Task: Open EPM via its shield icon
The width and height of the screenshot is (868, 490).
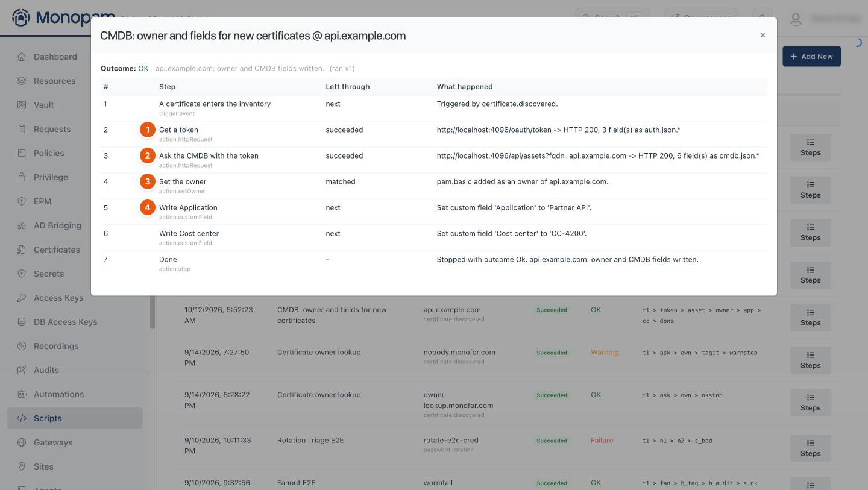Action: point(22,201)
